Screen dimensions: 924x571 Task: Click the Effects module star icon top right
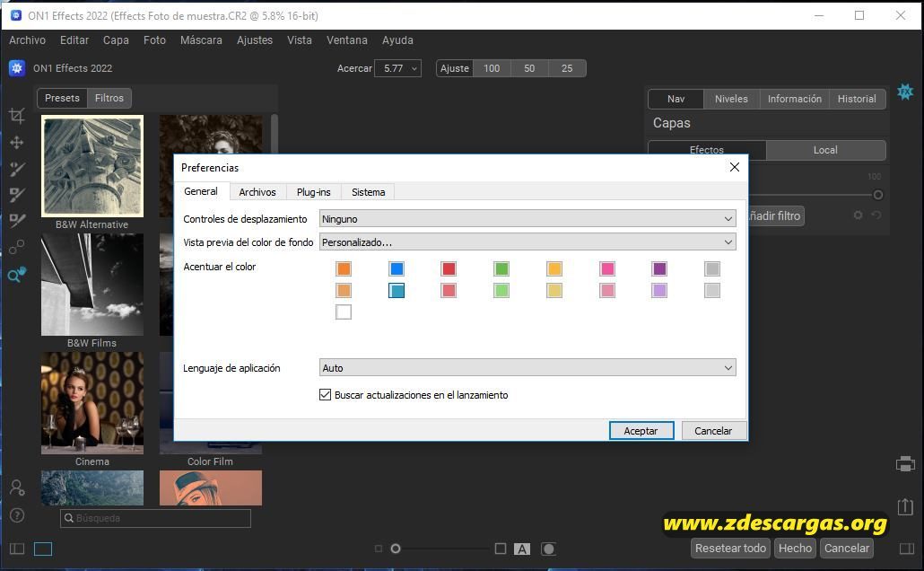pyautogui.click(x=905, y=92)
